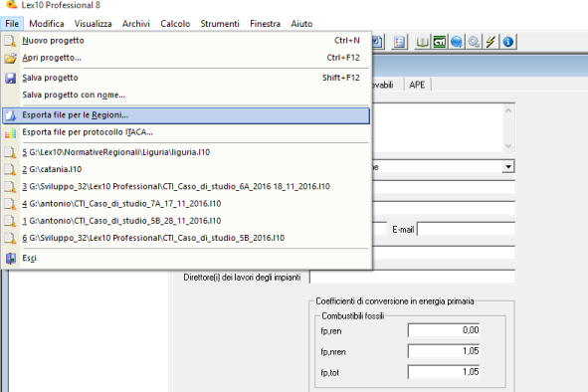The image size is (588, 392).
Task: Click the file icon beside liguria.l10
Action: pyautogui.click(x=11, y=152)
